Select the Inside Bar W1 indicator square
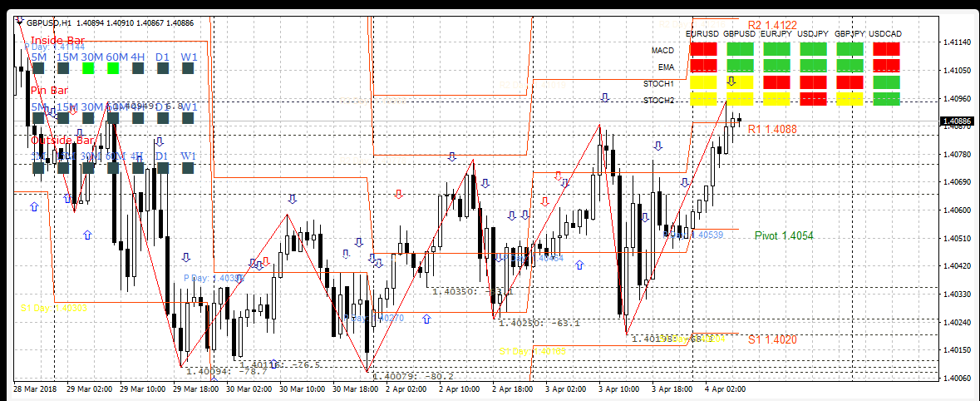The height and width of the screenshot is (401, 980). point(189,68)
